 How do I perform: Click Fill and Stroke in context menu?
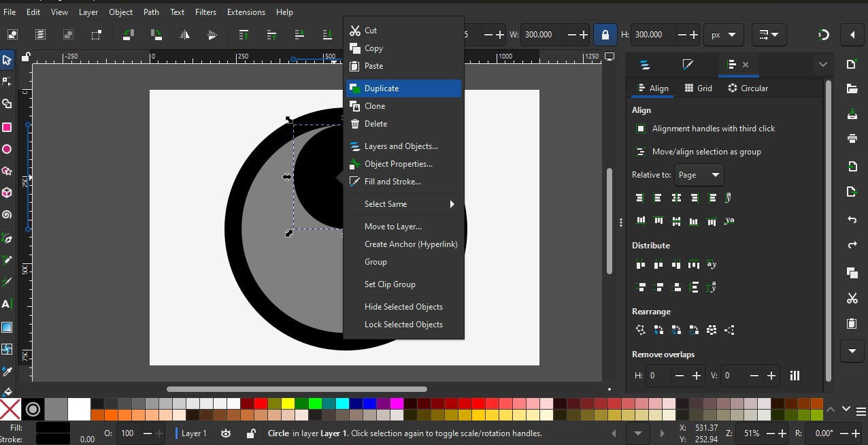393,182
